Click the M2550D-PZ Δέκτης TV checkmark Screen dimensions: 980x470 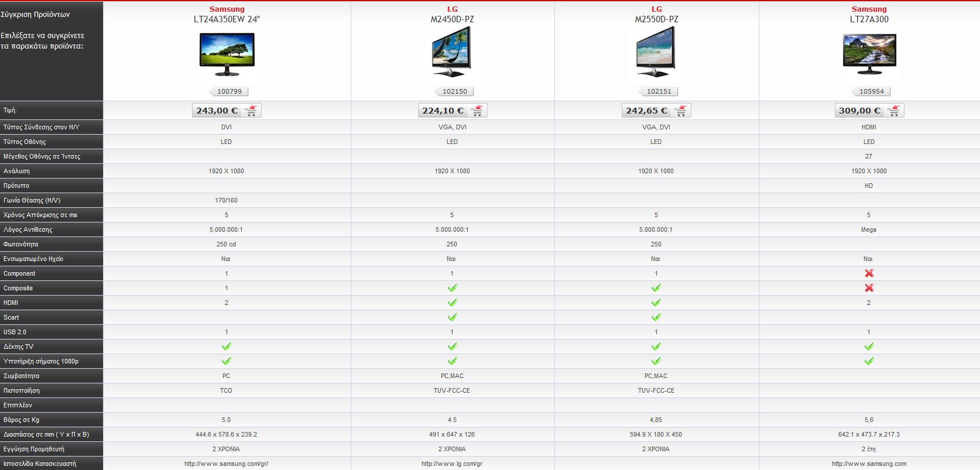pyautogui.click(x=656, y=347)
